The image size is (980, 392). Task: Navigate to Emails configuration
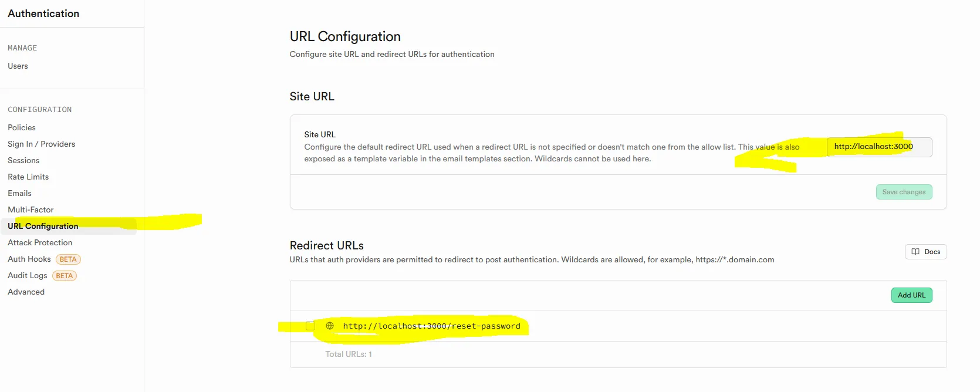[19, 193]
